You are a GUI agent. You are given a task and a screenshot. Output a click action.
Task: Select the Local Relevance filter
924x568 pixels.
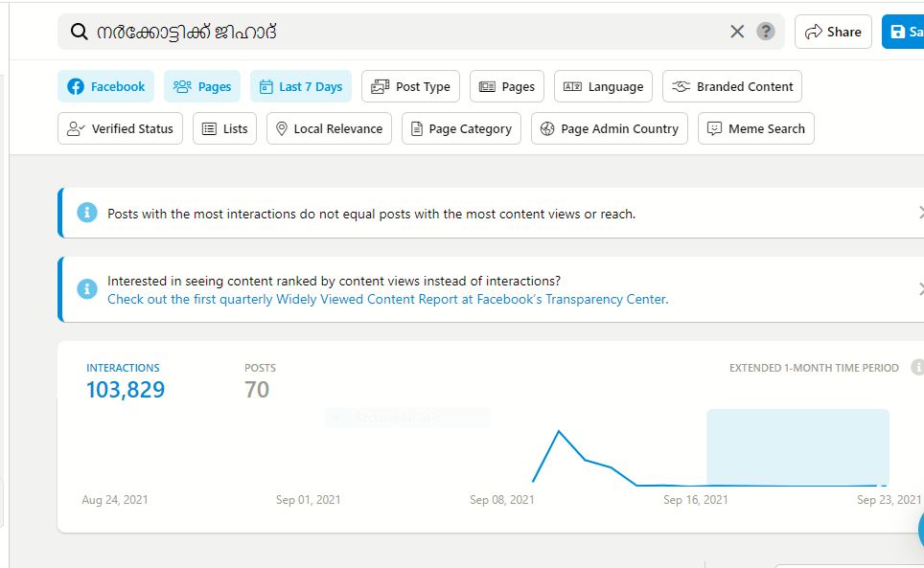tap(329, 128)
